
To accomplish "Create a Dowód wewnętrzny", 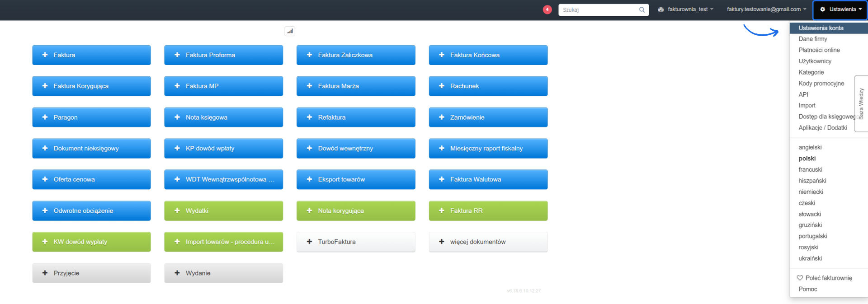I will click(x=356, y=148).
